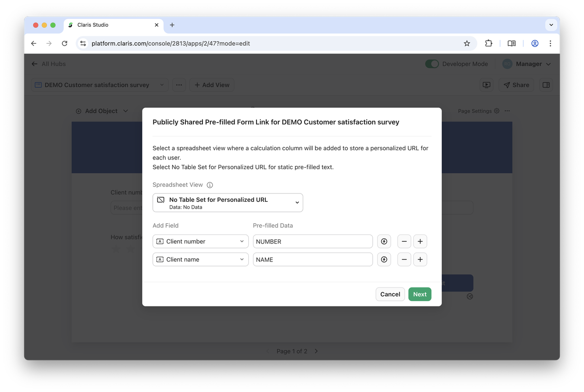This screenshot has width=584, height=392.
Task: Open calculation editor for NAME row
Action: [384, 260]
